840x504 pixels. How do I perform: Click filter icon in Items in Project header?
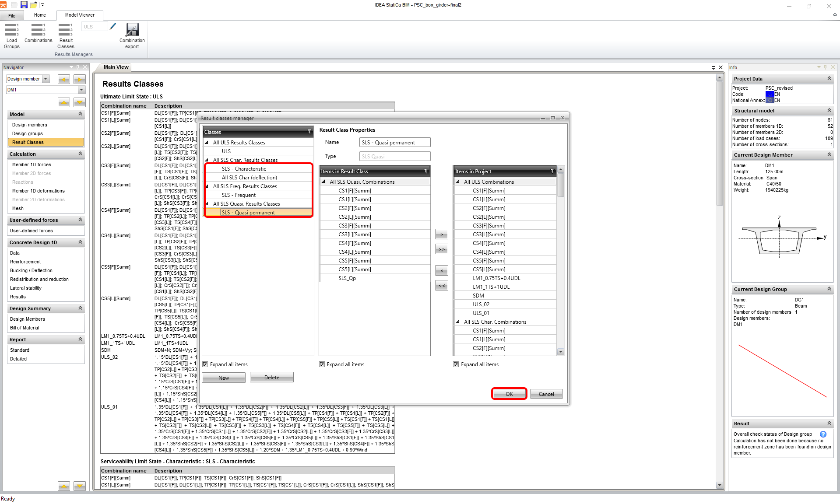[552, 171]
